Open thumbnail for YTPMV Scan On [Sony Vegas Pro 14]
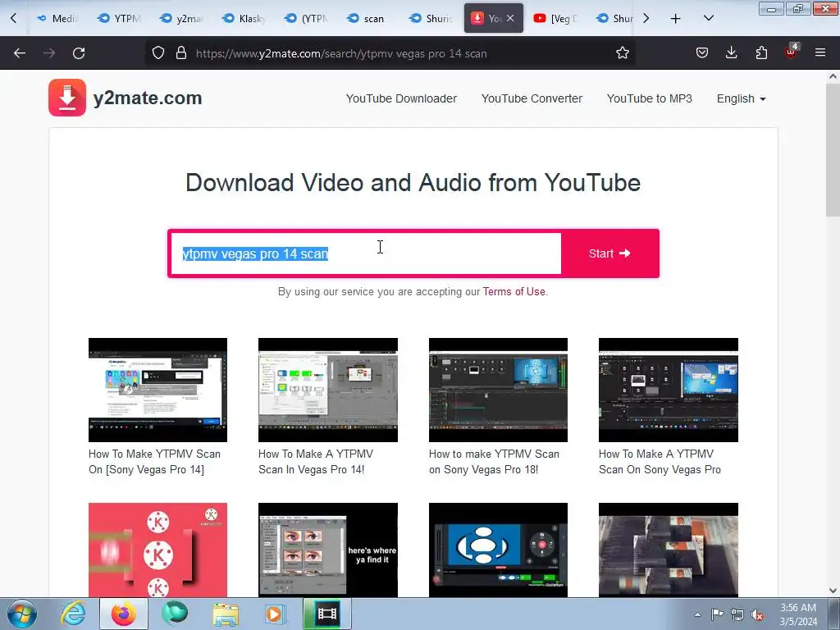Screen dimensions: 840x630 (157, 390)
